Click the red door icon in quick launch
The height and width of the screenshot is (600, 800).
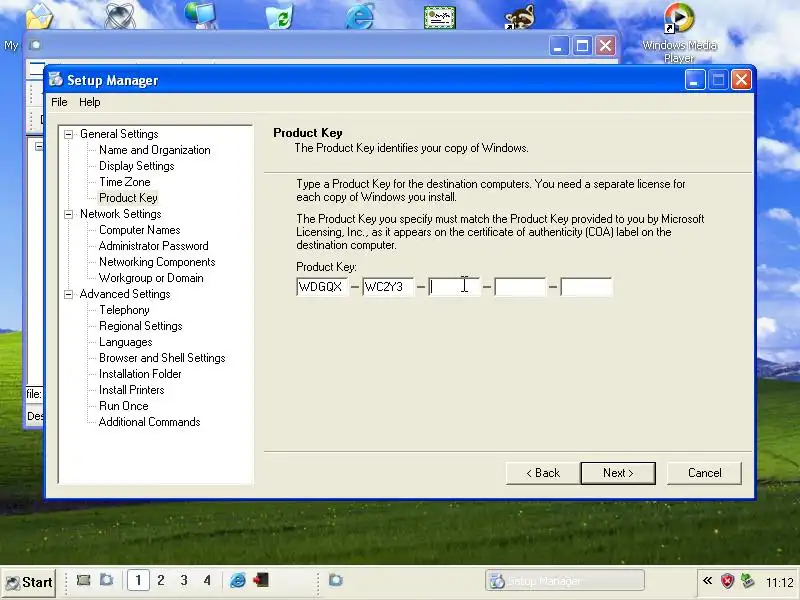[261, 580]
